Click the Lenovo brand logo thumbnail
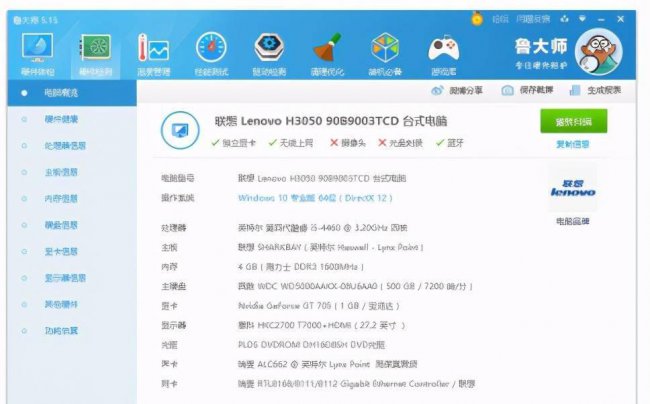 point(573,188)
